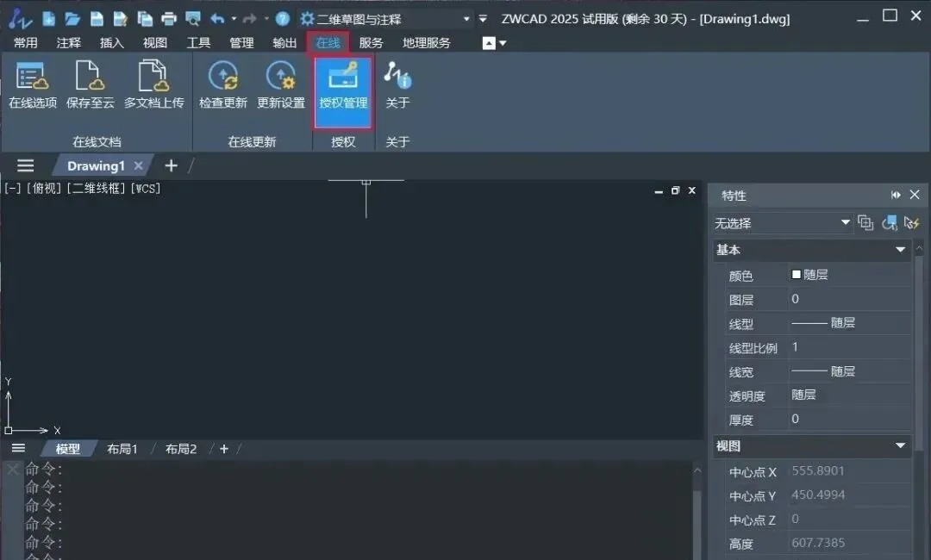Create a new drawing from quick toolbar

coord(48,19)
